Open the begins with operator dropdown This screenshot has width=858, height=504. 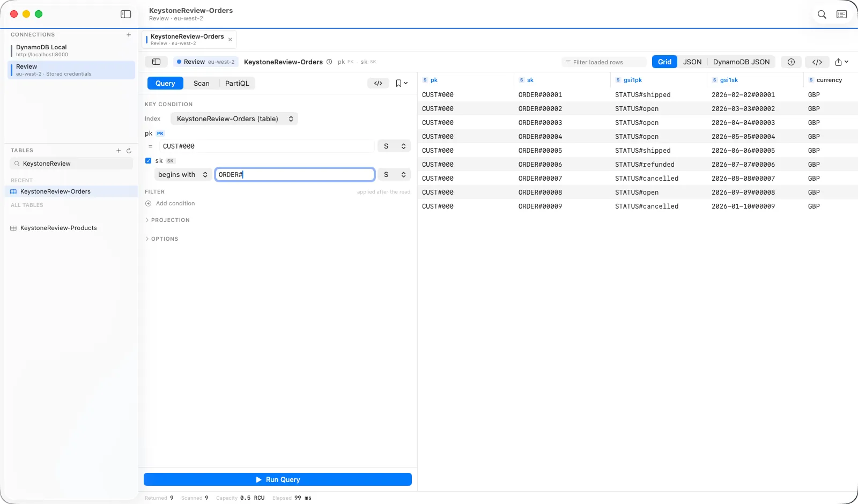[183, 175]
